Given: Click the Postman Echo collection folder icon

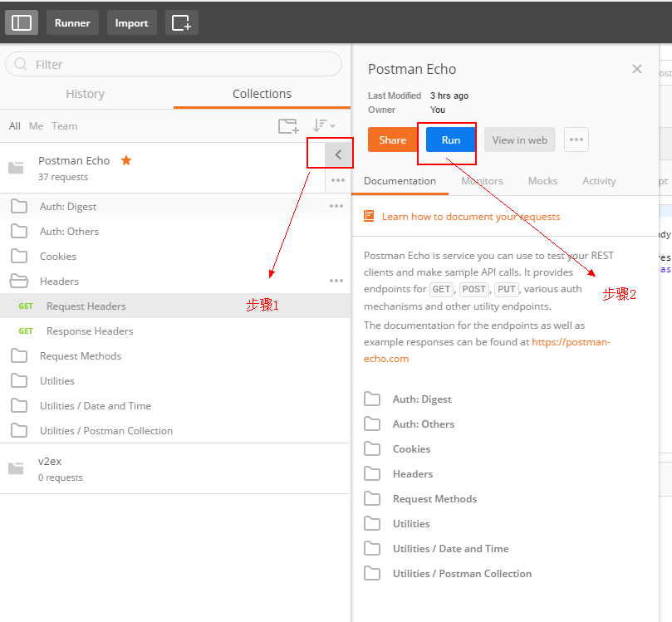Looking at the screenshot, I should tap(16, 168).
